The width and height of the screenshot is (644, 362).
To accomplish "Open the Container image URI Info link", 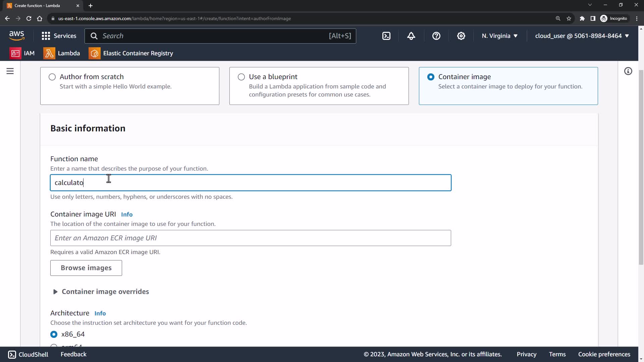I will pos(126,215).
